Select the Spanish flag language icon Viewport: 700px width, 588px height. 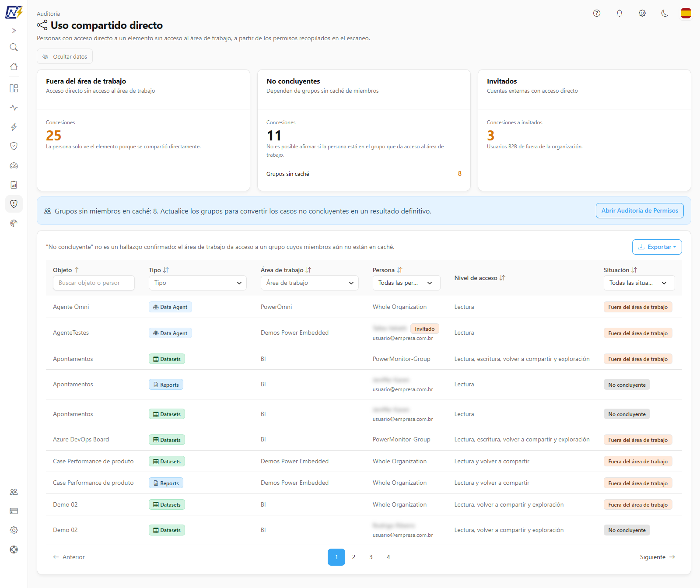pos(686,13)
